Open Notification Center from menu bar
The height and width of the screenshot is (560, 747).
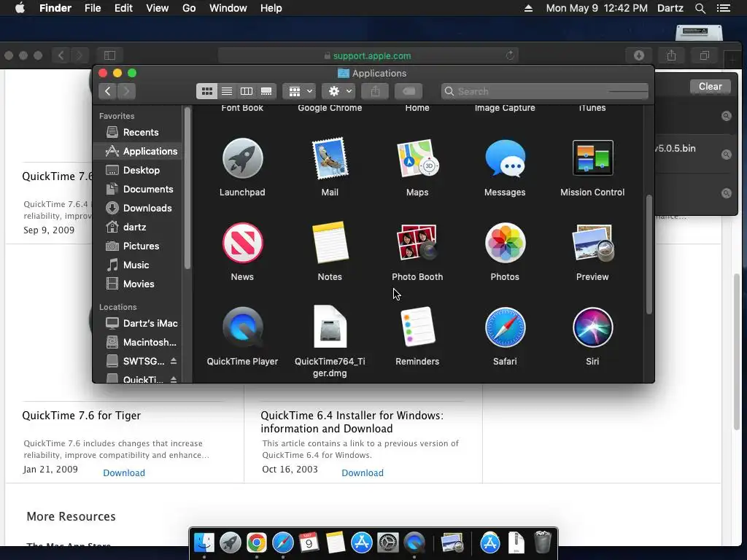point(723,8)
